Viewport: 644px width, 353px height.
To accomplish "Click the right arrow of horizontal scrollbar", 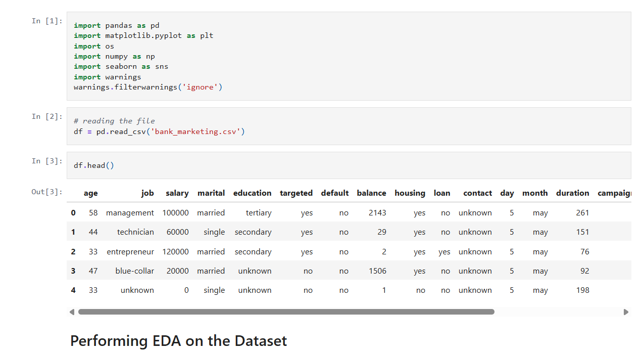I will 626,312.
